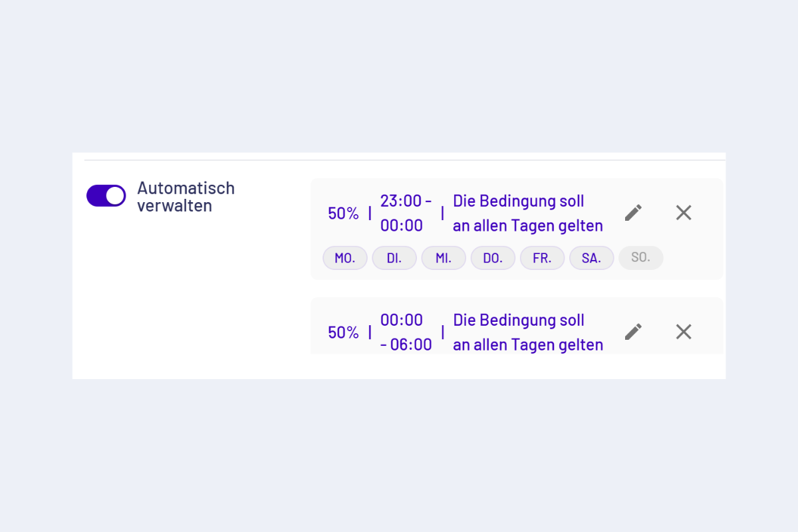The height and width of the screenshot is (532, 798).
Task: Edit the 23:00 - 00:00 rule with pencil icon
Action: pos(633,213)
